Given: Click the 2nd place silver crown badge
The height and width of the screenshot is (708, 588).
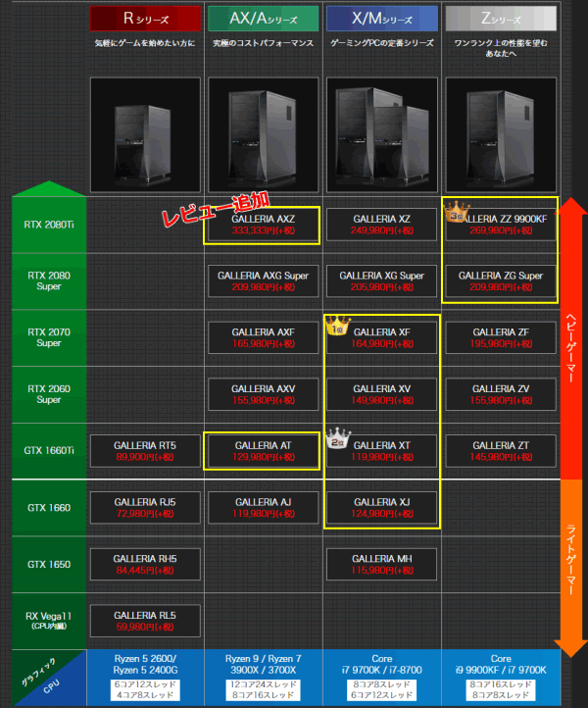Looking at the screenshot, I should 338,438.
